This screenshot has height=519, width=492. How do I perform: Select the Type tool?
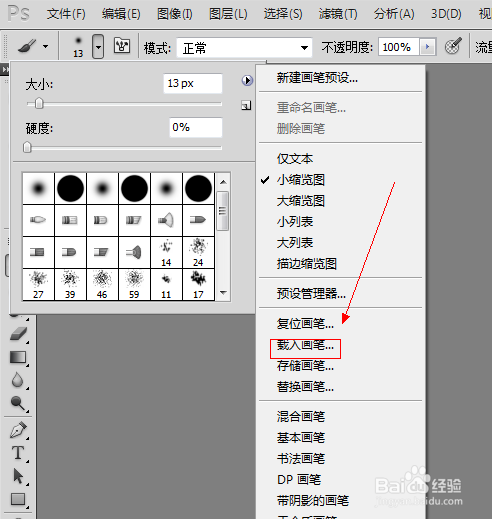coord(18,453)
